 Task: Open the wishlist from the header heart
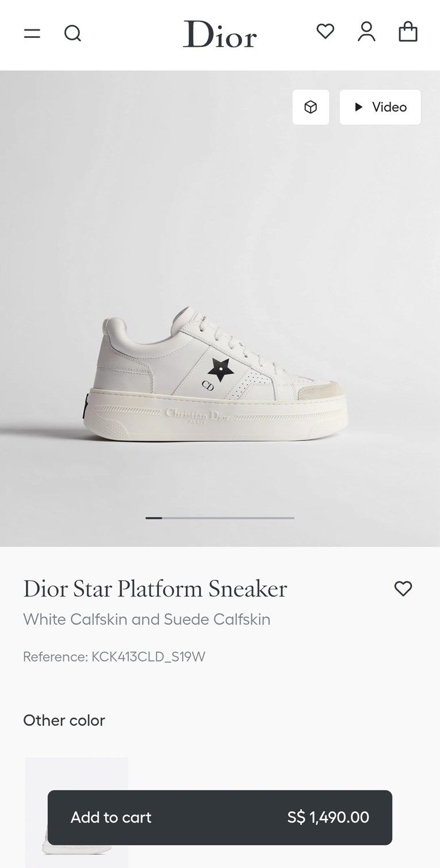[x=325, y=31]
